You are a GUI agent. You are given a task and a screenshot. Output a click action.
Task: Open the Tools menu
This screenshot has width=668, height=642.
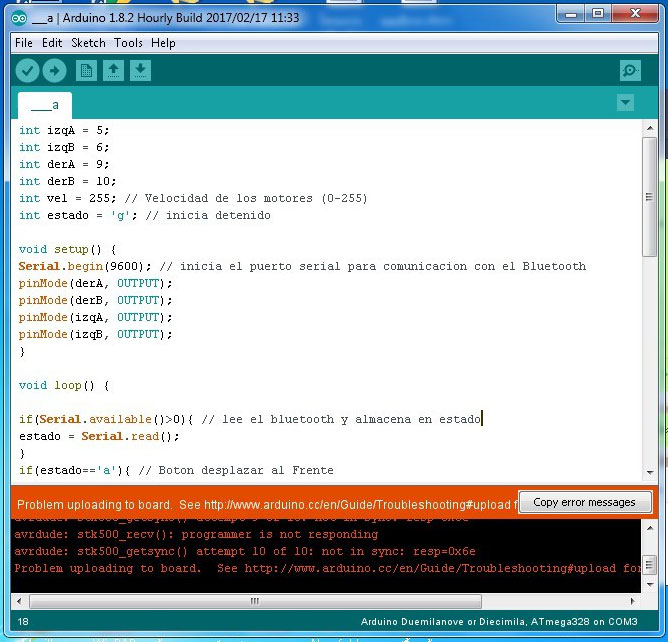(x=128, y=43)
